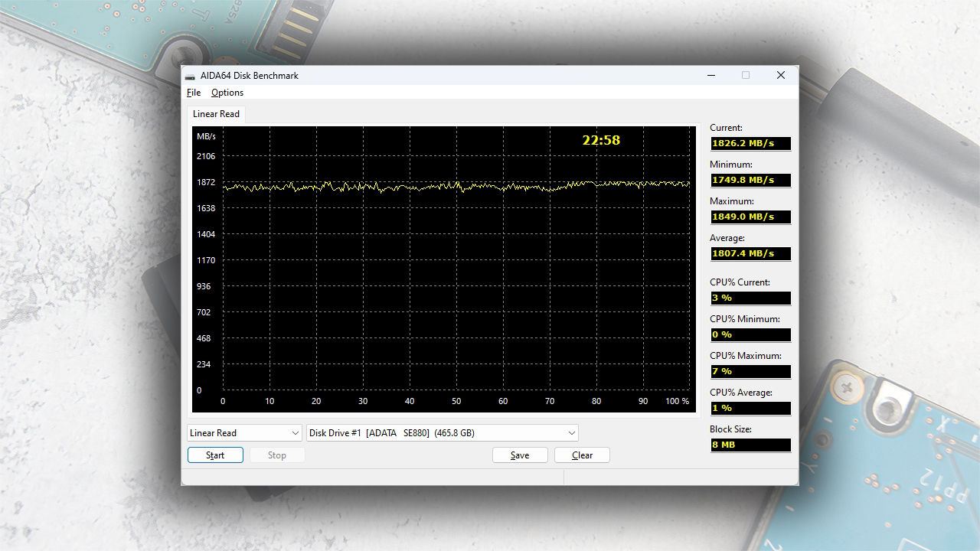Click the disabled maximize window button
The height and width of the screenshot is (551, 980).
tap(746, 75)
